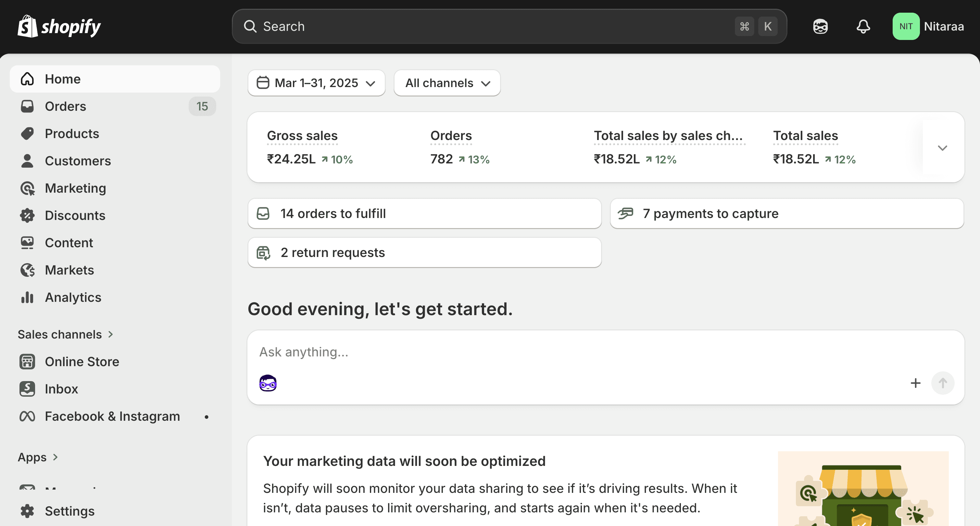Screen dimensions: 980x526
Task: Open the 14 orders to fulfill card
Action: pyautogui.click(x=424, y=213)
